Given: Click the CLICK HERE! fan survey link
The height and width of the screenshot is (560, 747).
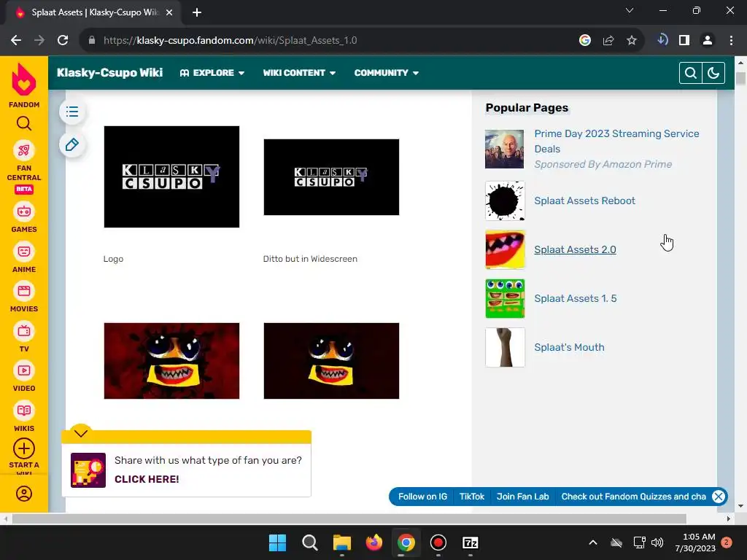Looking at the screenshot, I should (147, 479).
